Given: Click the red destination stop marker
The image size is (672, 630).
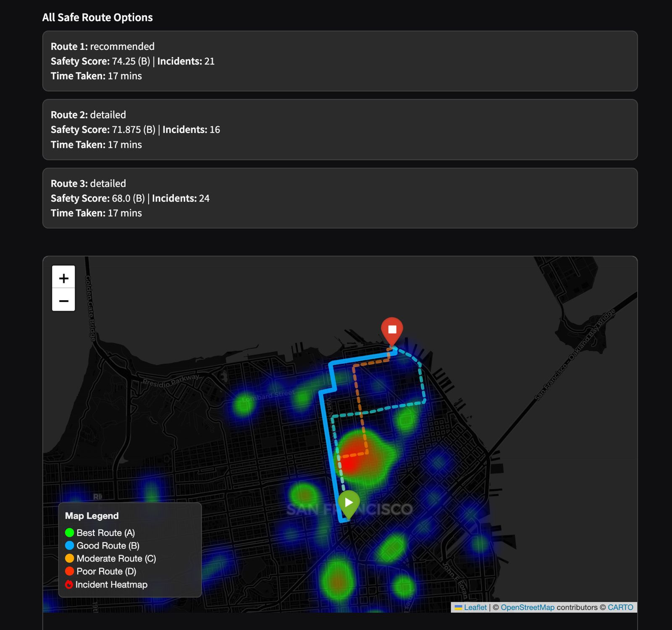Looking at the screenshot, I should (x=392, y=331).
